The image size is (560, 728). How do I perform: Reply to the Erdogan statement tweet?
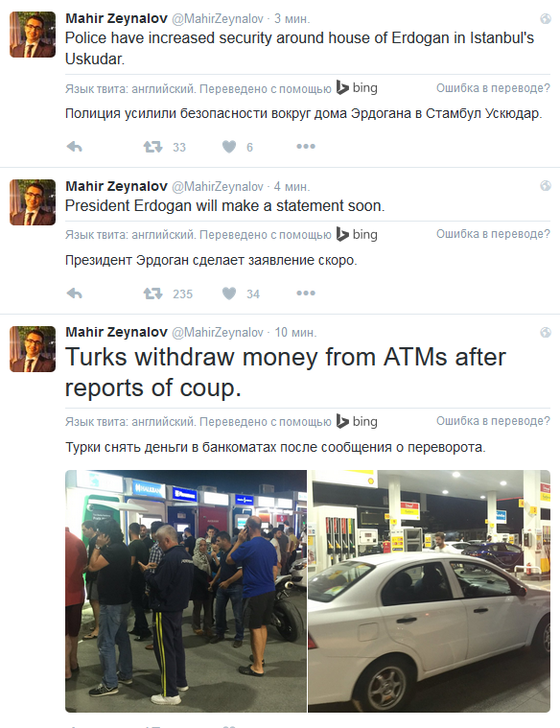(x=74, y=294)
